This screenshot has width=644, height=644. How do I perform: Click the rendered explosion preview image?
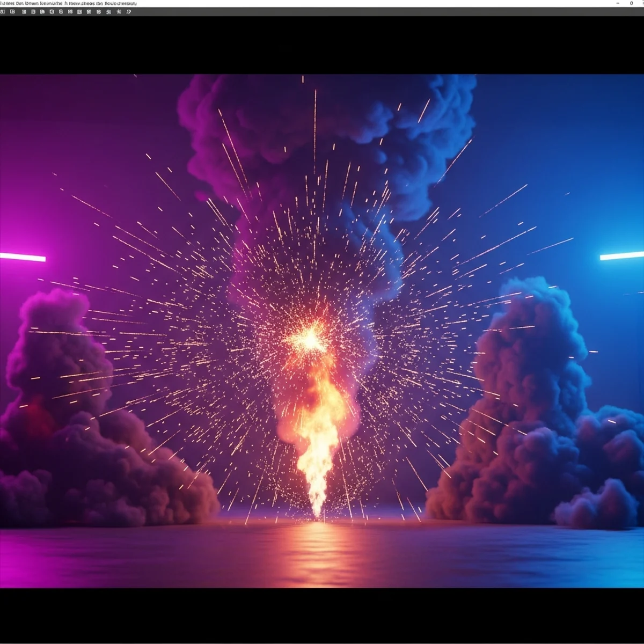pyautogui.click(x=322, y=331)
